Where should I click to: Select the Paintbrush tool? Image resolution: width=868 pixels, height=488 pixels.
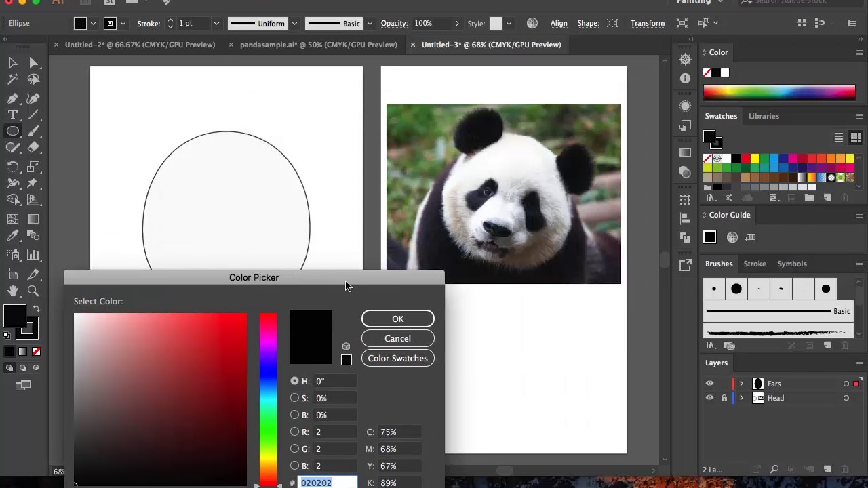pyautogui.click(x=33, y=131)
